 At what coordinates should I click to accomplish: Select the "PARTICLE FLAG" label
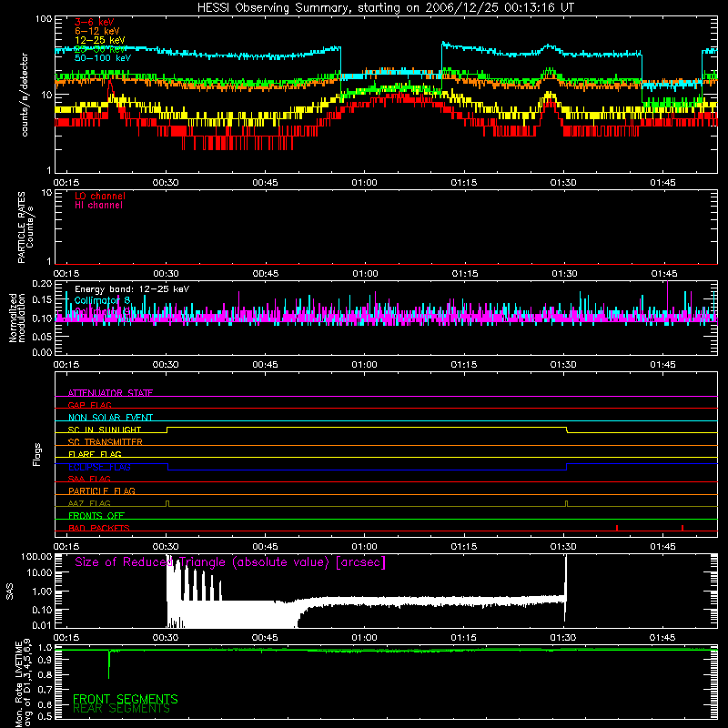(102, 491)
